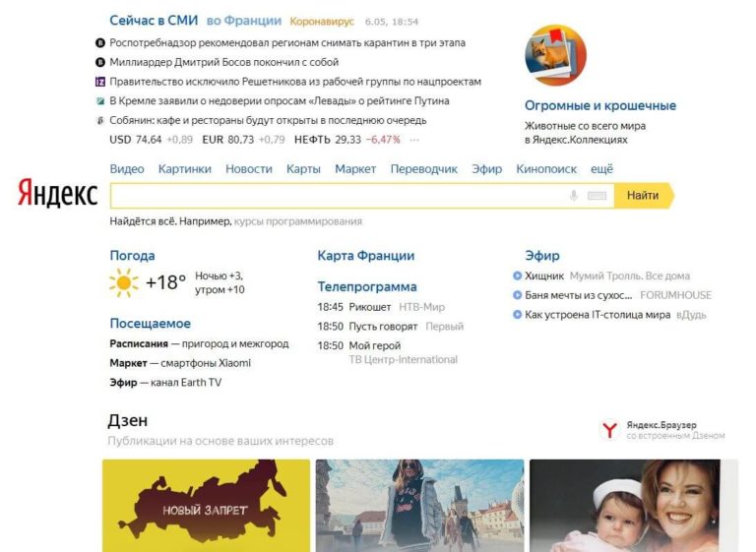Click play icon beside Хищник
Screen dimensions: 756x552
coord(518,276)
